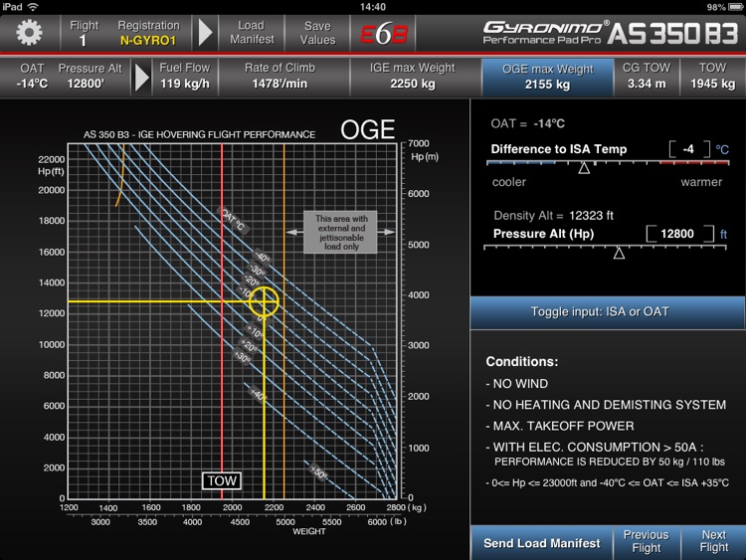Click the NO WIND condition line
The height and width of the screenshot is (560, 746).
[x=517, y=384]
